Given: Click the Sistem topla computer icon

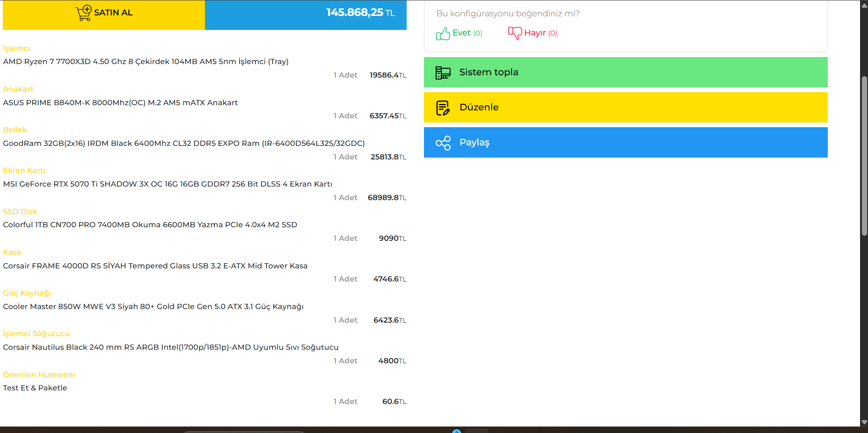Looking at the screenshot, I should [x=443, y=72].
